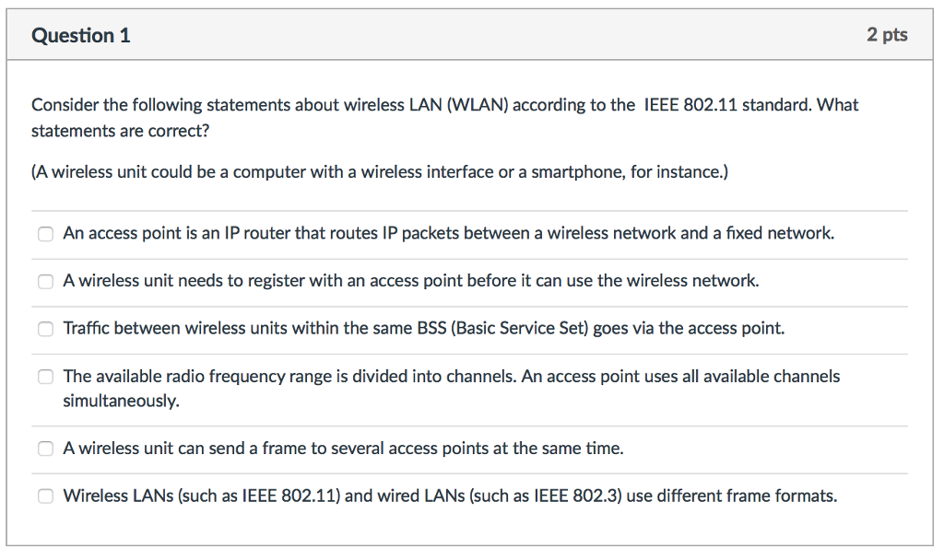
Task: Click the 'needs to register with an access point' answer text
Action: coord(410,281)
